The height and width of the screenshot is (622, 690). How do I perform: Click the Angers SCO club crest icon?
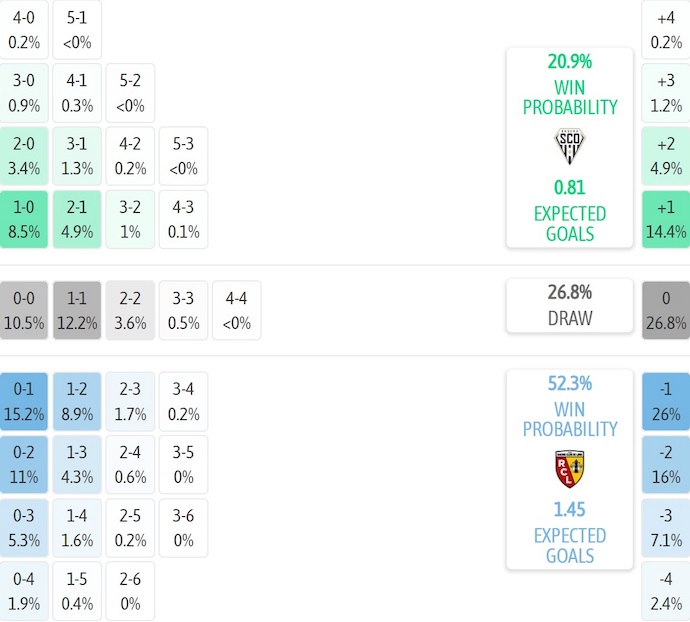[569, 147]
